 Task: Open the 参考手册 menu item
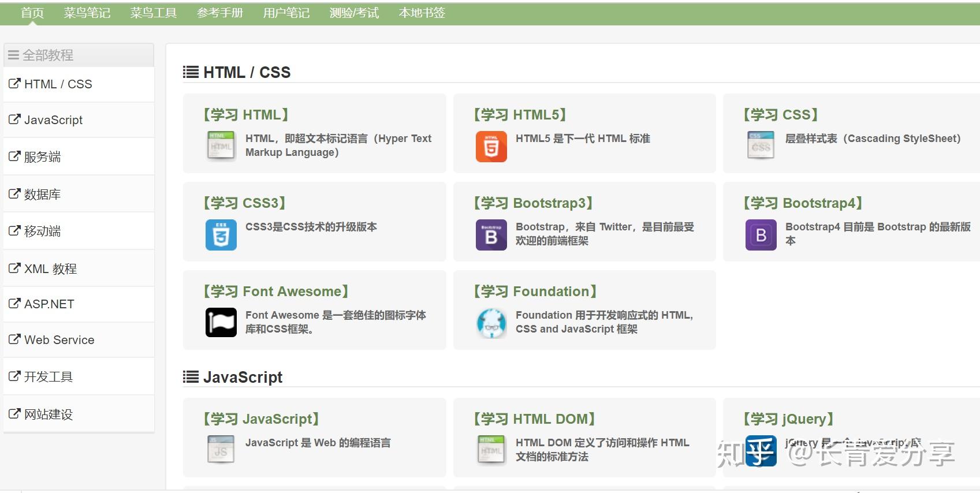click(220, 13)
